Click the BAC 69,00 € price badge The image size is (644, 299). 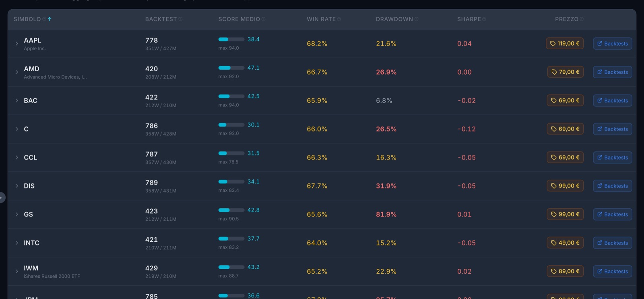point(565,100)
